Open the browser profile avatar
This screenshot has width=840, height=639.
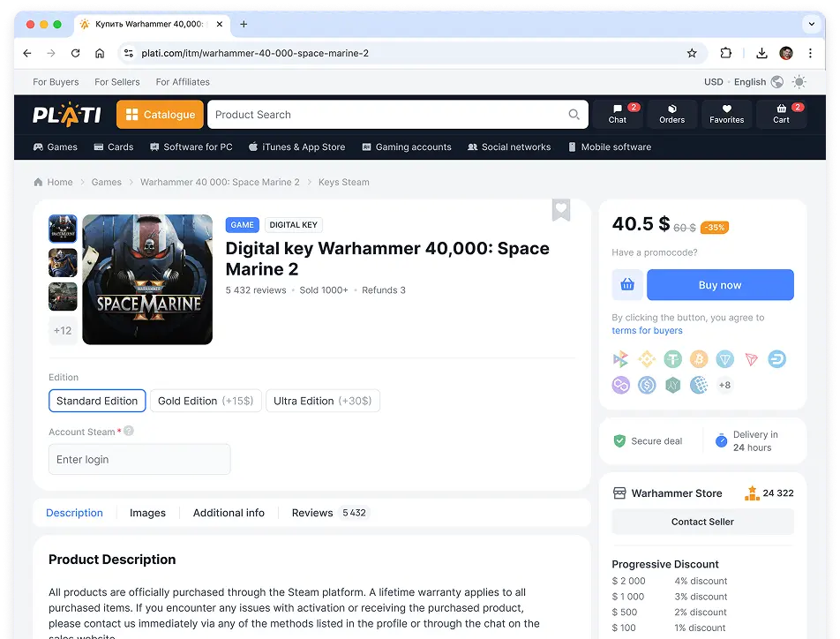pos(786,53)
